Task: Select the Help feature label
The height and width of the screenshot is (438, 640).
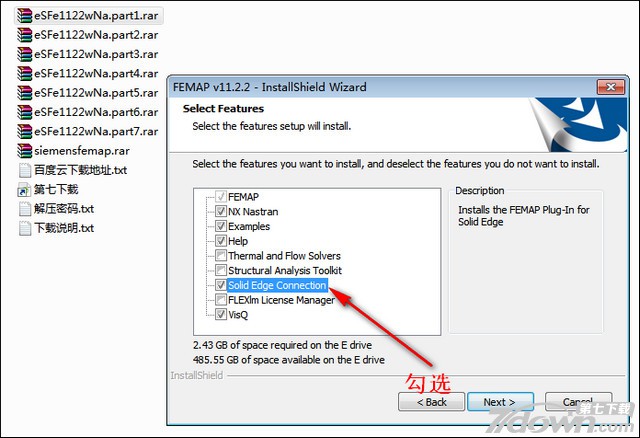Action: pyautogui.click(x=238, y=241)
